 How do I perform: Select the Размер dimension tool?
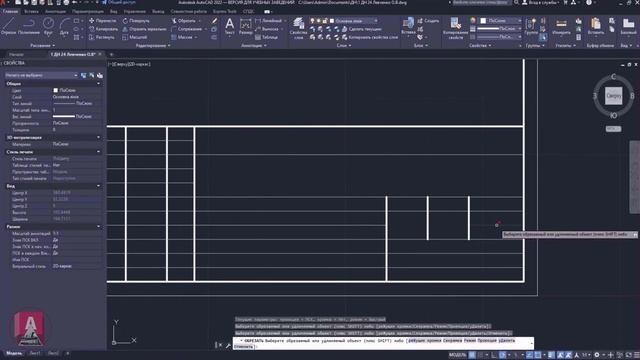coord(245,26)
